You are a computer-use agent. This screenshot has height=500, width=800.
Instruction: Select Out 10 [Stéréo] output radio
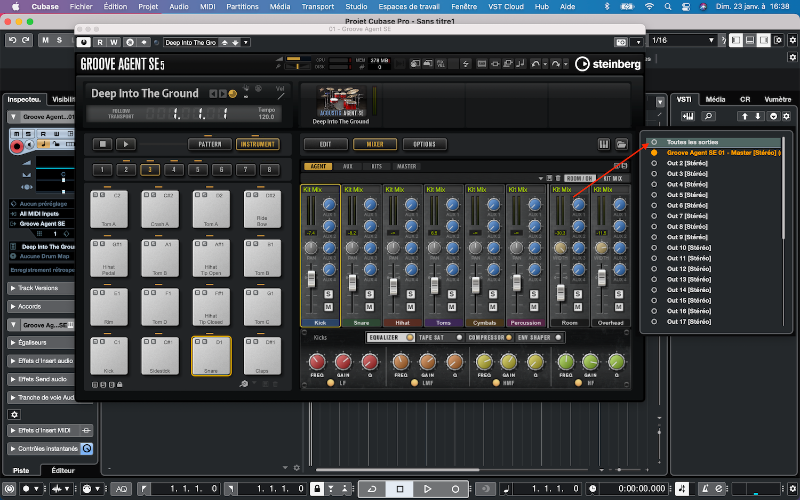[x=654, y=247]
